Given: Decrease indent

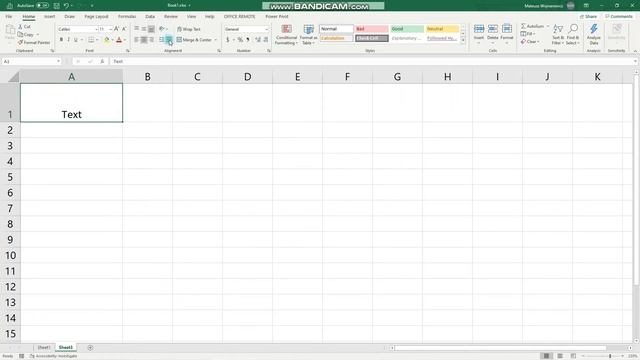Looking at the screenshot, I should pyautogui.click(x=162, y=40).
